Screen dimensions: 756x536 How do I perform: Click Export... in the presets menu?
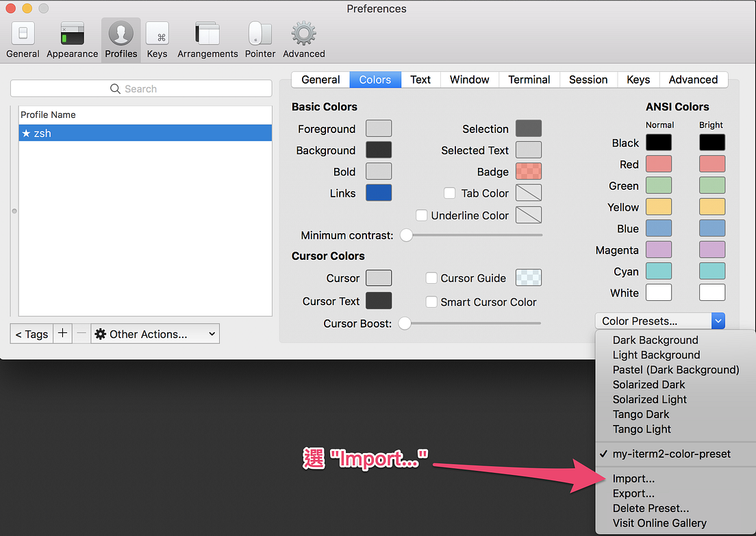[675, 494]
